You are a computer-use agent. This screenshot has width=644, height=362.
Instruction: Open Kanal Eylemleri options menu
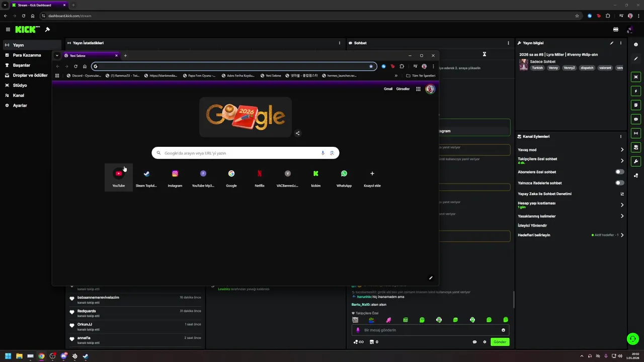tap(621, 137)
